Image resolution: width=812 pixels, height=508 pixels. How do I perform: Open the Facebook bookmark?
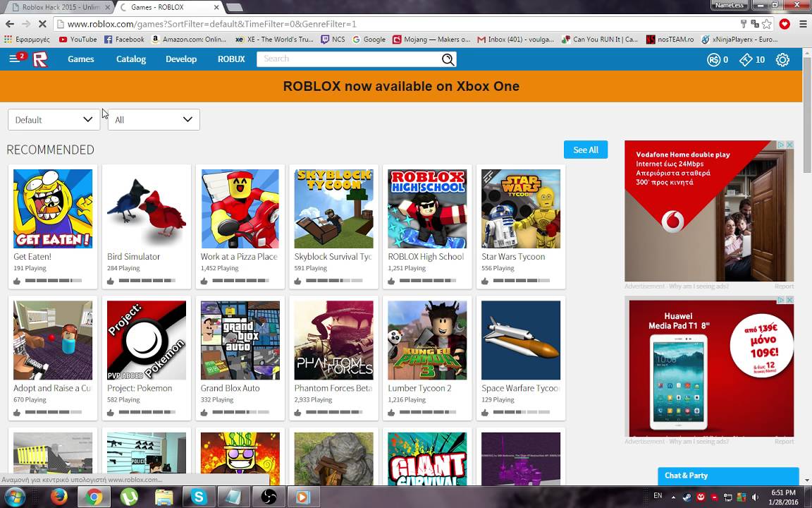point(124,40)
